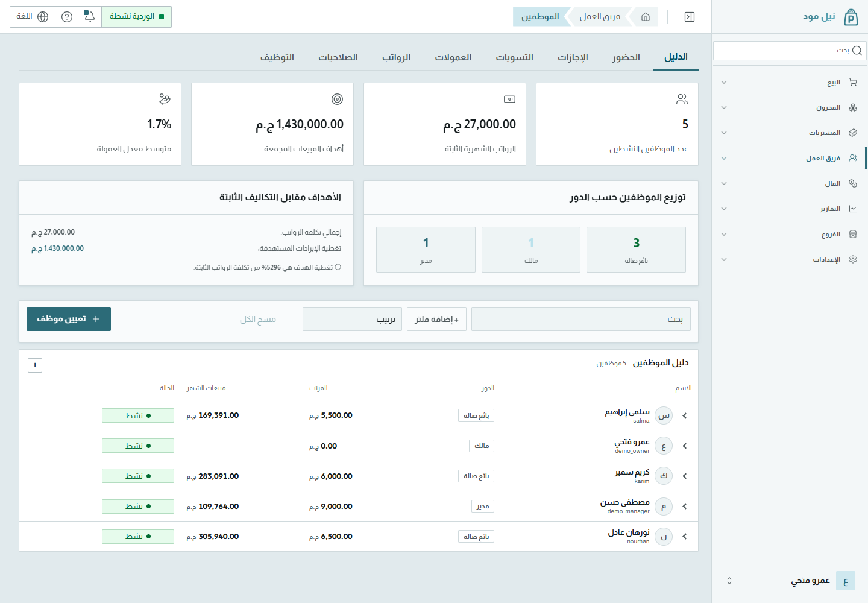The width and height of the screenshot is (868, 603).
Task: Click the المشتريات package icon
Action: (853, 133)
